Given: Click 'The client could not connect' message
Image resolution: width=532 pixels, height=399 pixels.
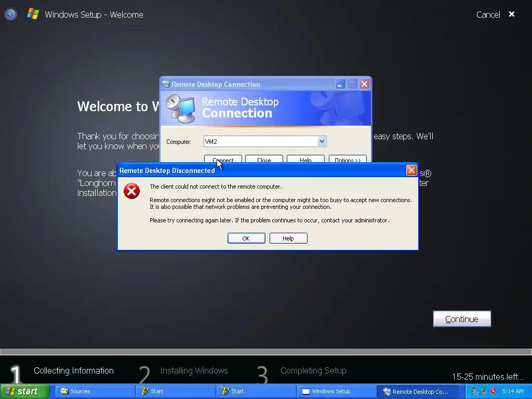Looking at the screenshot, I should pos(216,187).
